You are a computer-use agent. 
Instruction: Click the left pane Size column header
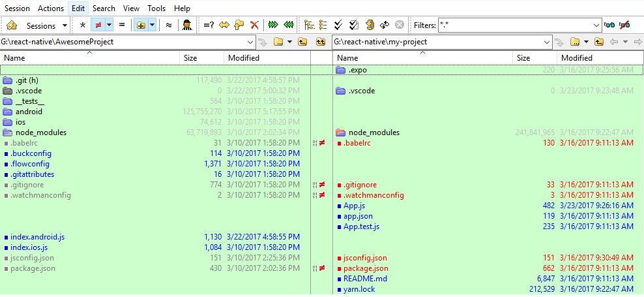pos(190,58)
